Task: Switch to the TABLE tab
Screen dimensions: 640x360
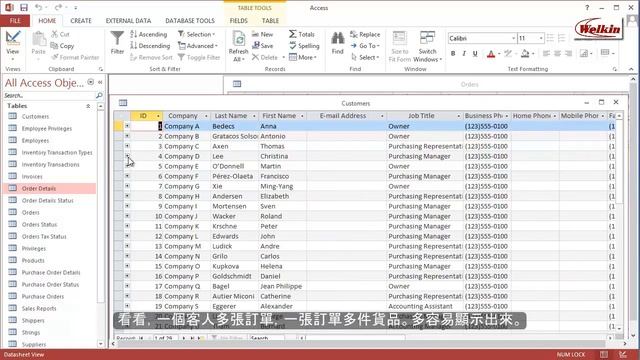Action: click(270, 20)
